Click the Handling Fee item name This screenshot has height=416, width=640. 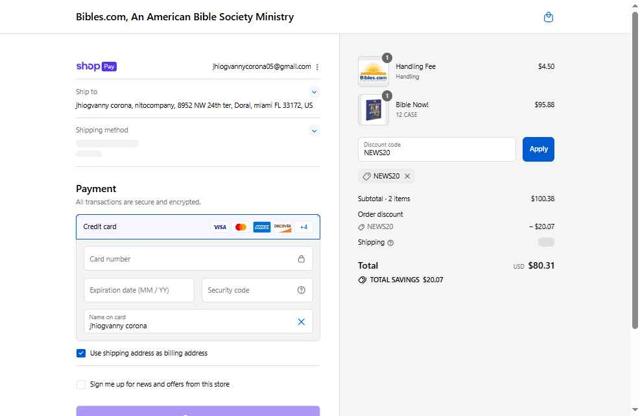point(416,67)
